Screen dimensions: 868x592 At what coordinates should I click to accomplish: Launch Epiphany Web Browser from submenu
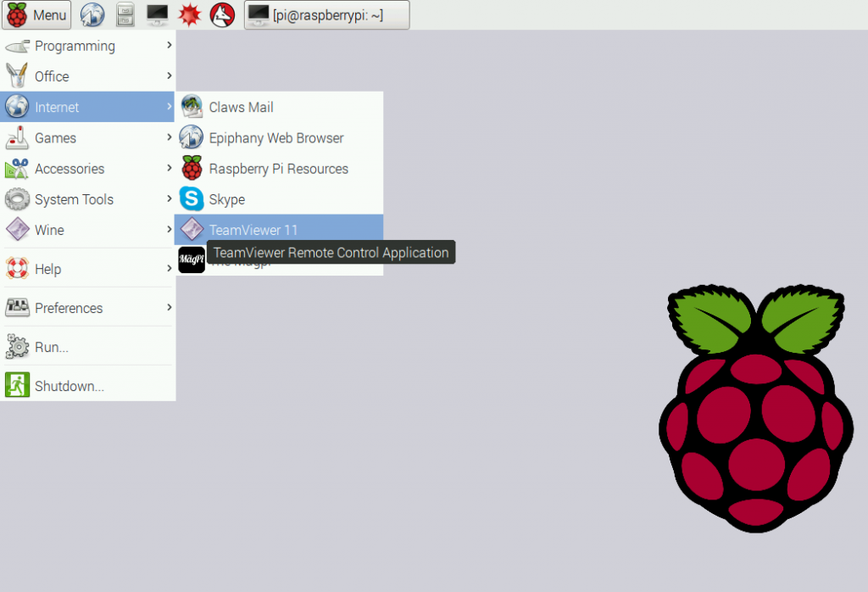tap(279, 138)
